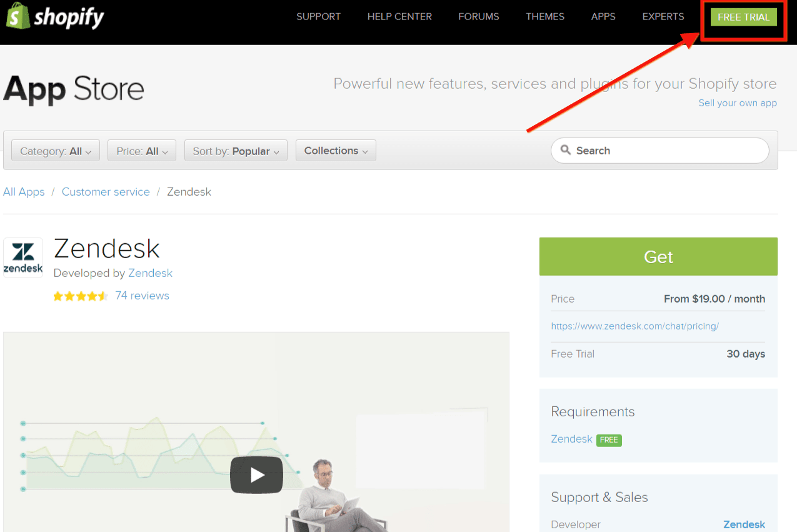This screenshot has width=797, height=532.
Task: Go to Forums
Action: click(x=479, y=17)
